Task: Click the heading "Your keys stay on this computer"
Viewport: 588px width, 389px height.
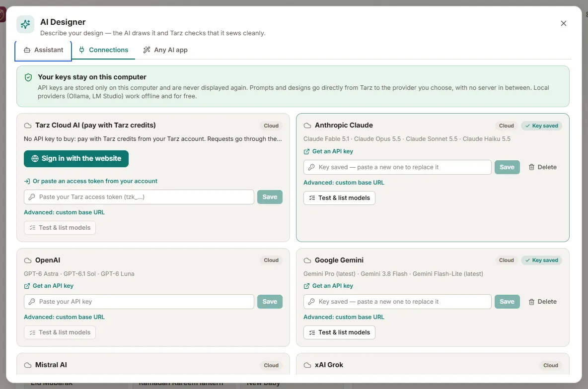Action: 92,77
